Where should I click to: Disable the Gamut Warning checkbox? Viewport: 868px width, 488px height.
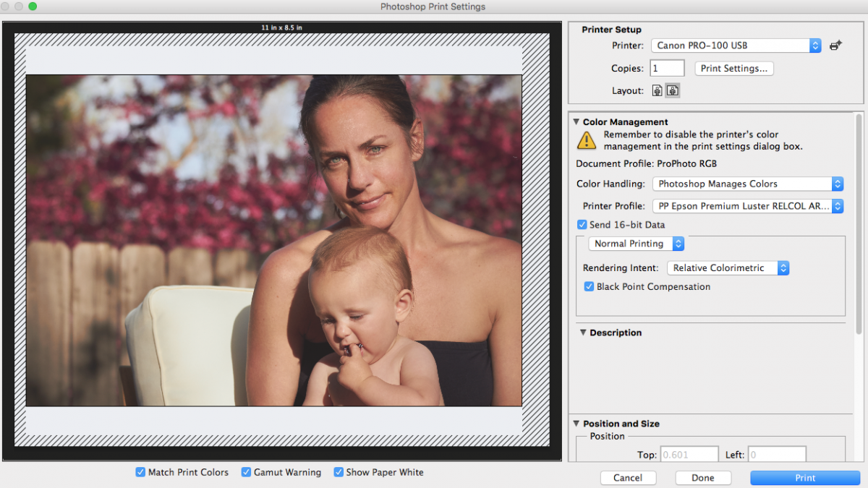(246, 472)
